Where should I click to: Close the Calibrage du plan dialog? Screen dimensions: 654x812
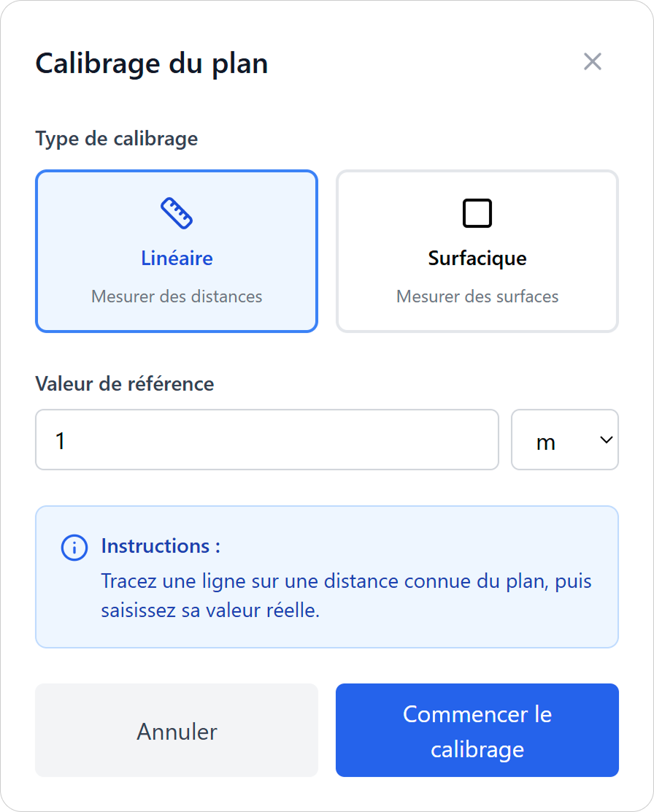point(592,62)
